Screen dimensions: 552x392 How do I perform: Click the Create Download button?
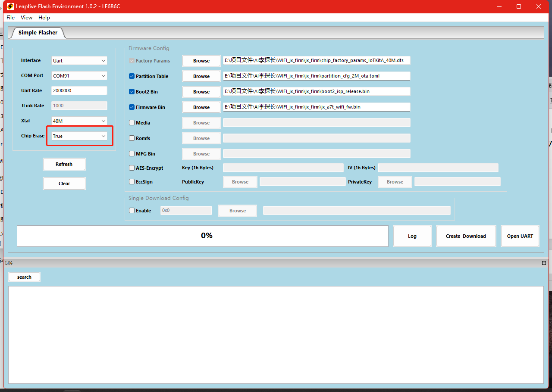[466, 236]
